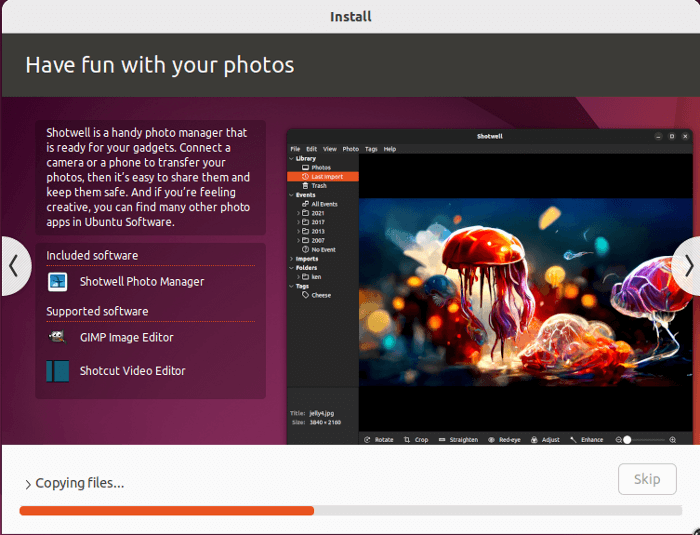Click the Have fun with your photos heading
Screen dimensions: 700x535
160,65
